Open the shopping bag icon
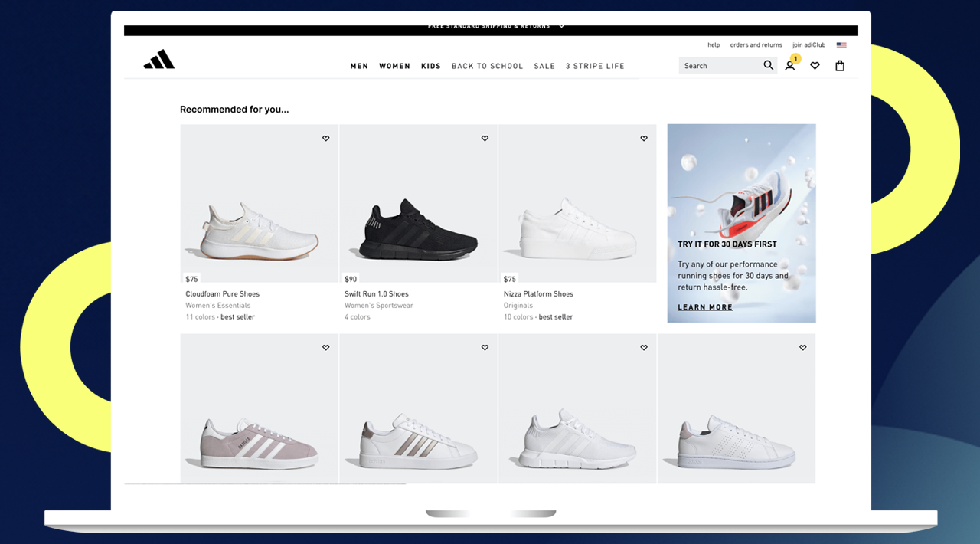The image size is (980, 544). click(840, 66)
